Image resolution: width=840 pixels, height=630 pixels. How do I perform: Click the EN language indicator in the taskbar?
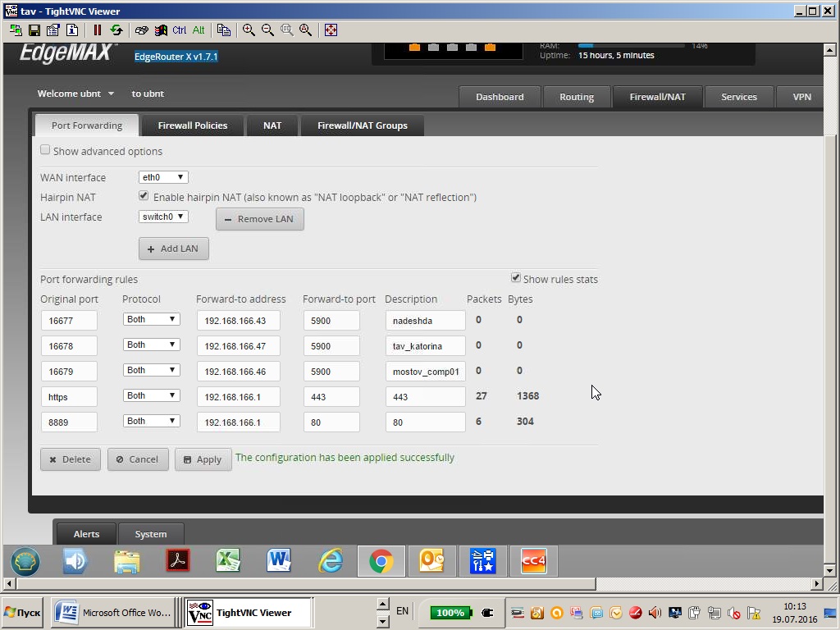402,610
